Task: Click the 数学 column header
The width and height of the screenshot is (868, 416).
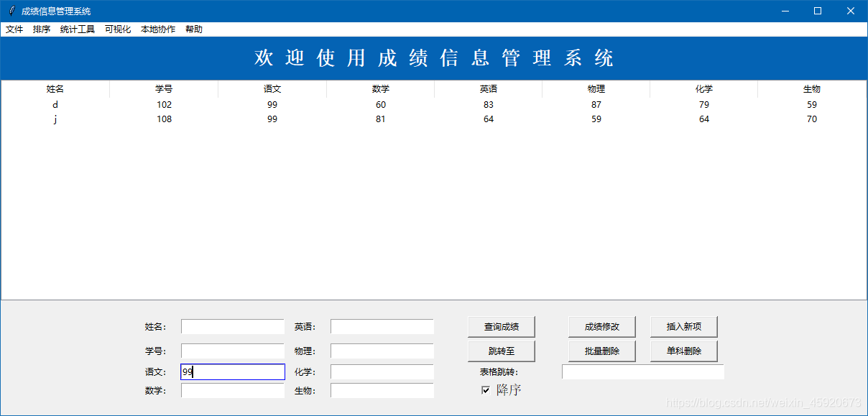Action: (x=380, y=88)
